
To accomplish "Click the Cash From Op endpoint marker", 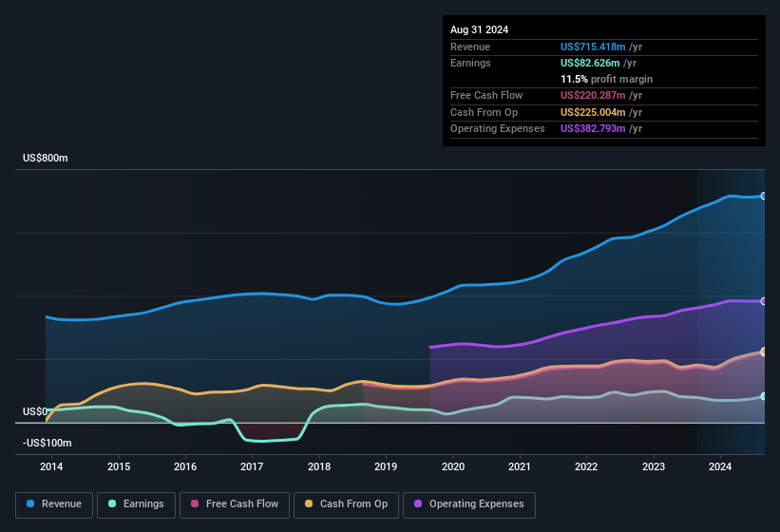I will click(x=763, y=352).
